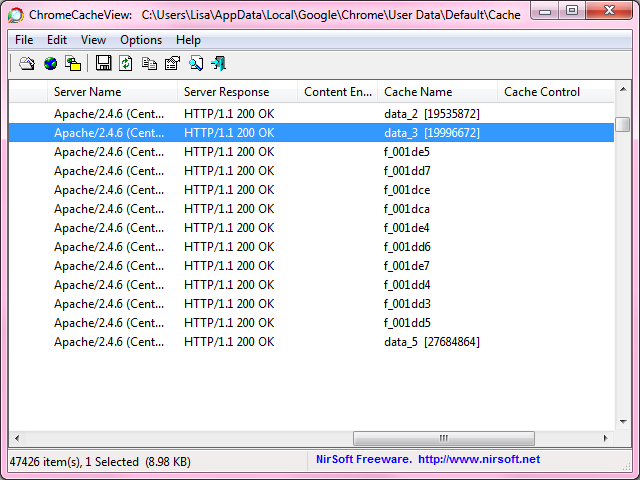Close the ChromeCacheView window

click(x=609, y=11)
